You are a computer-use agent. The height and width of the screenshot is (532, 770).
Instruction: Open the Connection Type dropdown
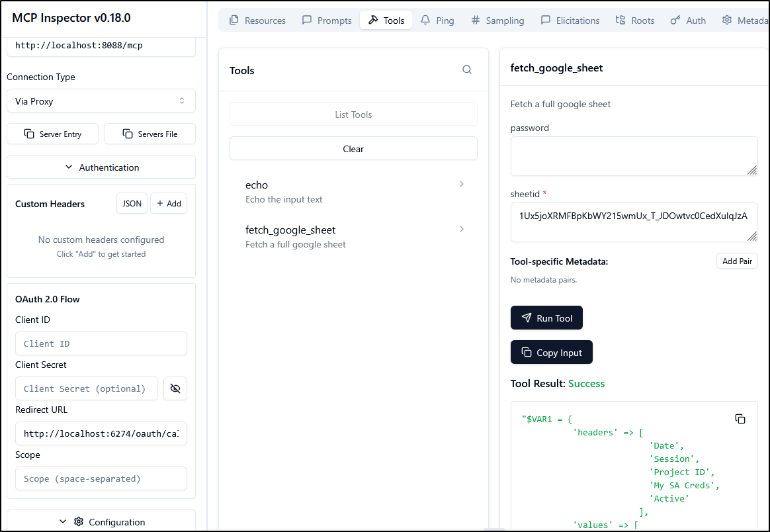coord(101,101)
